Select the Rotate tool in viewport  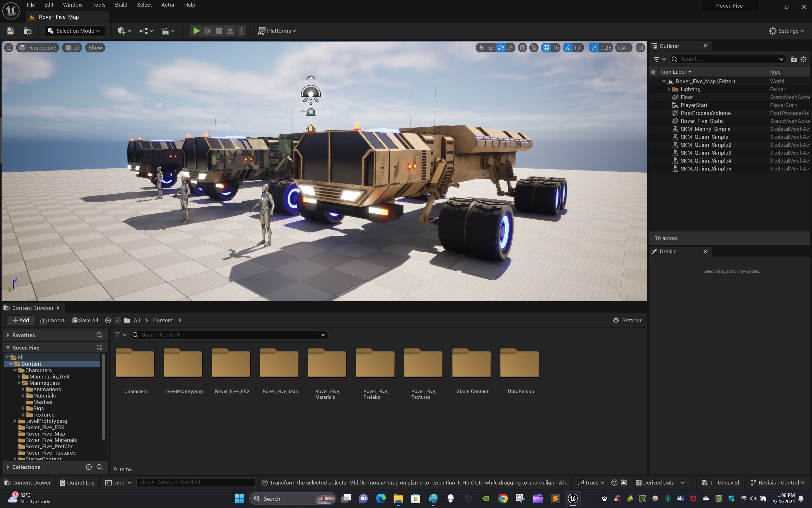[501, 48]
